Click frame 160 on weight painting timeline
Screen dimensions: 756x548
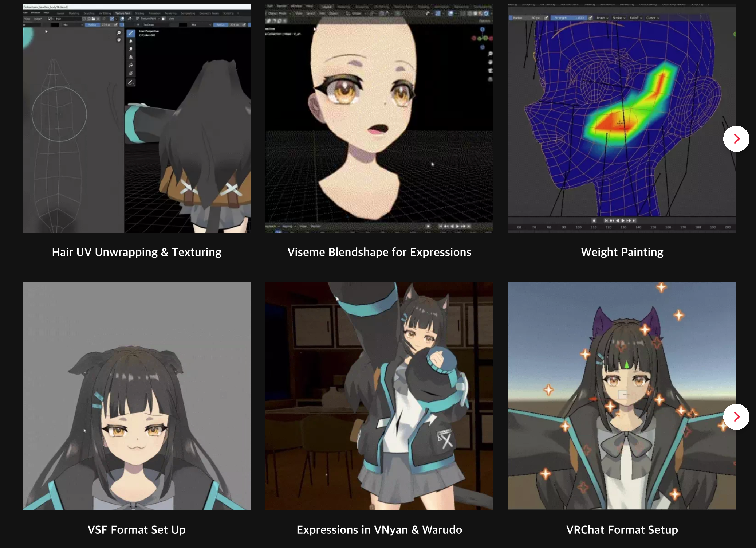click(x=668, y=227)
